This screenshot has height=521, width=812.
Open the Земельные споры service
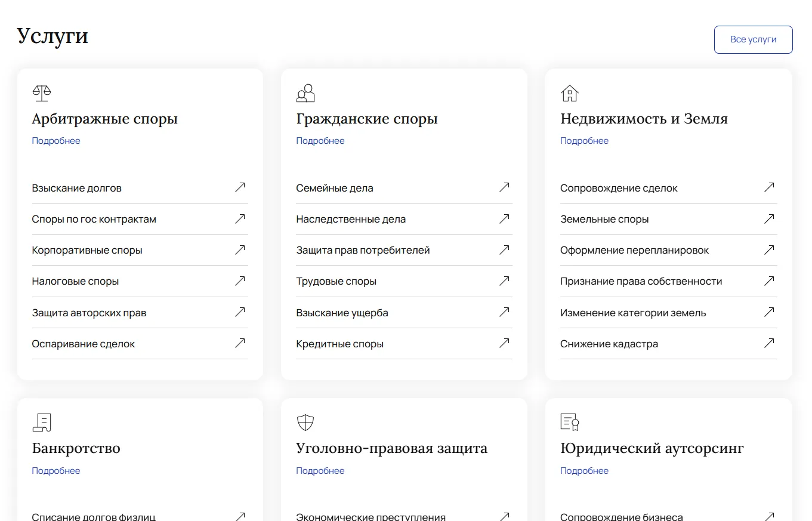click(669, 219)
